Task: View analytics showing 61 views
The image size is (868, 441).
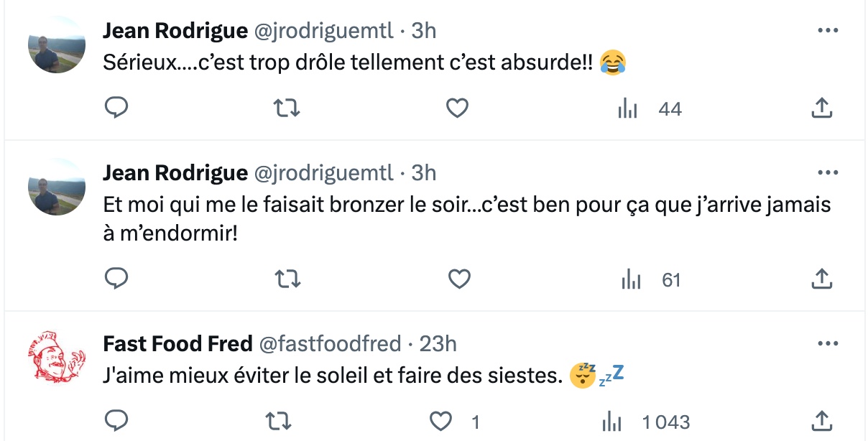Action: 650,279
